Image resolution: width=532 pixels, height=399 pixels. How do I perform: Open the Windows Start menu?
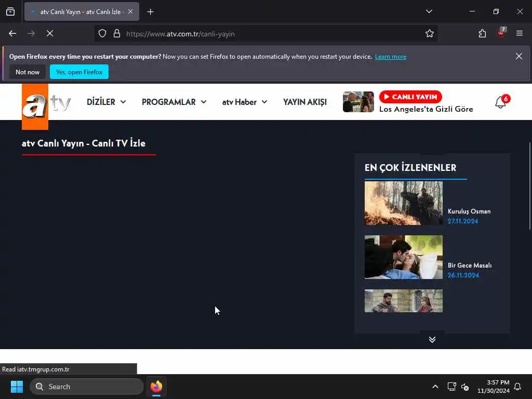[17, 387]
